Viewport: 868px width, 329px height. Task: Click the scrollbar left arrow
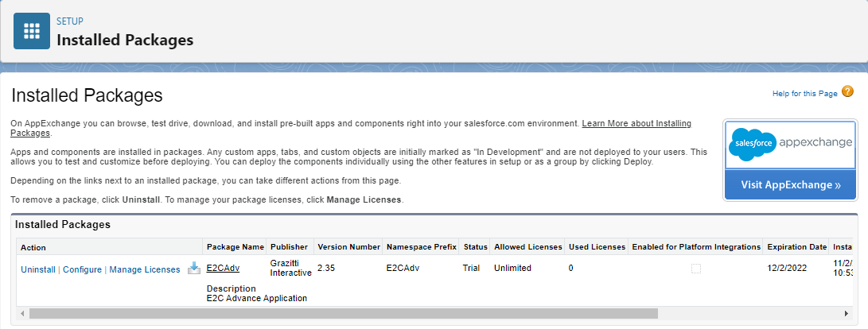pos(22,314)
